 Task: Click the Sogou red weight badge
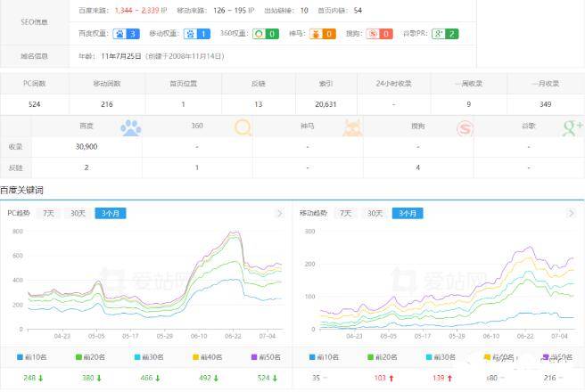[379, 34]
